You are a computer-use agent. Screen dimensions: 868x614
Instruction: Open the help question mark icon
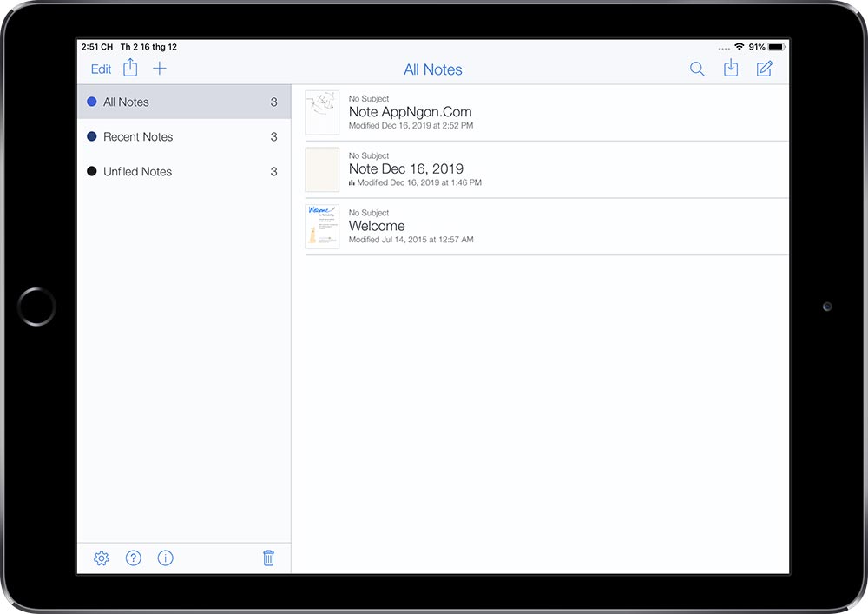coord(134,558)
